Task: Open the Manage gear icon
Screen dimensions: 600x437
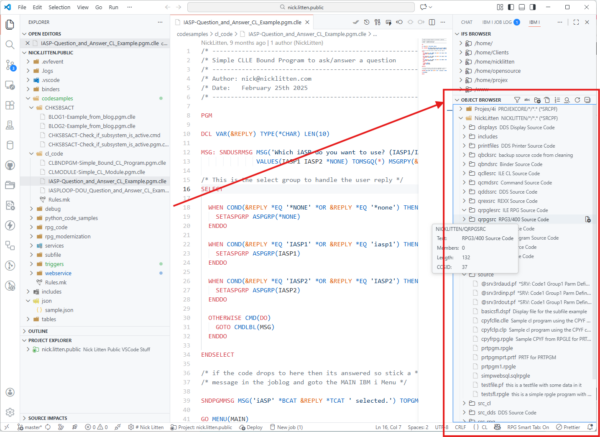Action: click(x=10, y=412)
